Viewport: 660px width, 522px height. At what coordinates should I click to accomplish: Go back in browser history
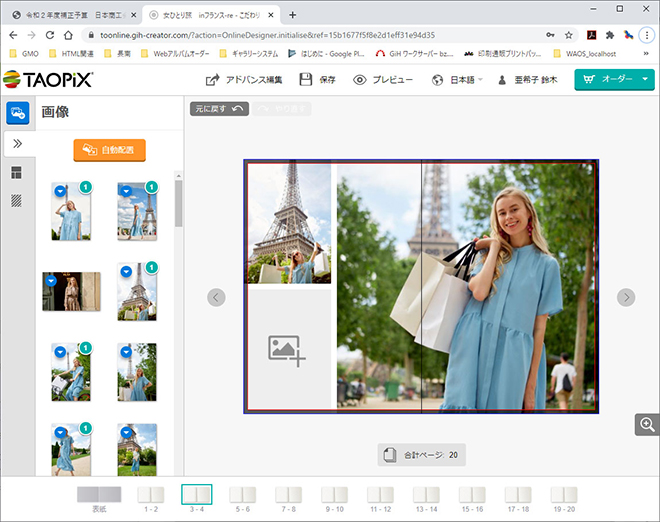click(x=13, y=35)
